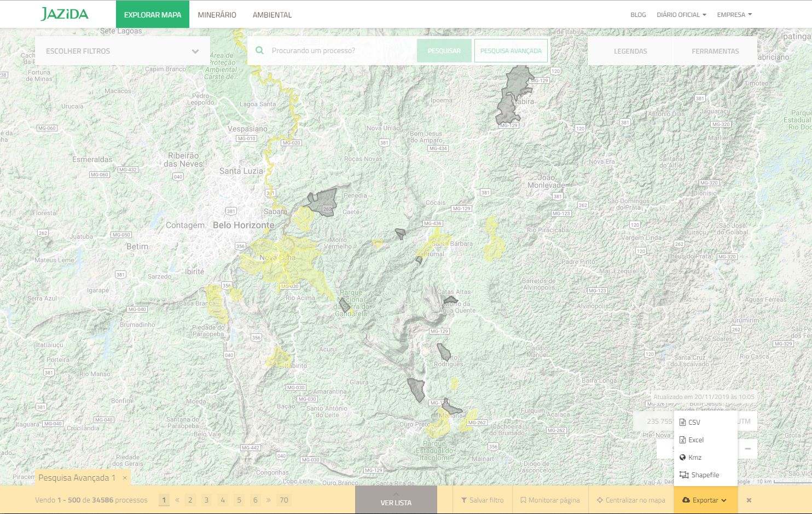This screenshot has width=812, height=514.
Task: Click Ver Lista to show list
Action: point(396,500)
